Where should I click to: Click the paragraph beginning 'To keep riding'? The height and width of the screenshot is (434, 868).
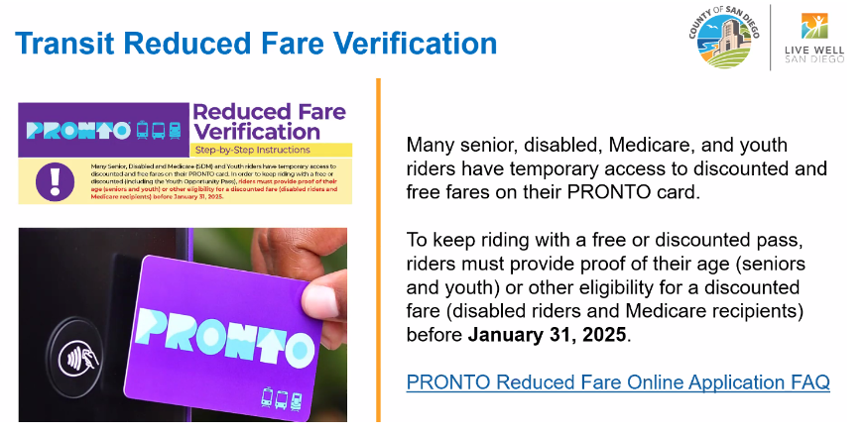click(605, 287)
